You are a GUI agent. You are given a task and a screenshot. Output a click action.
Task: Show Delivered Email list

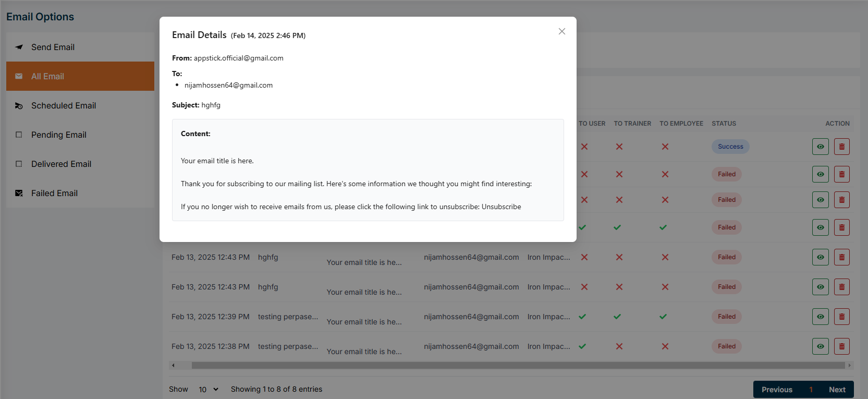pos(80,164)
